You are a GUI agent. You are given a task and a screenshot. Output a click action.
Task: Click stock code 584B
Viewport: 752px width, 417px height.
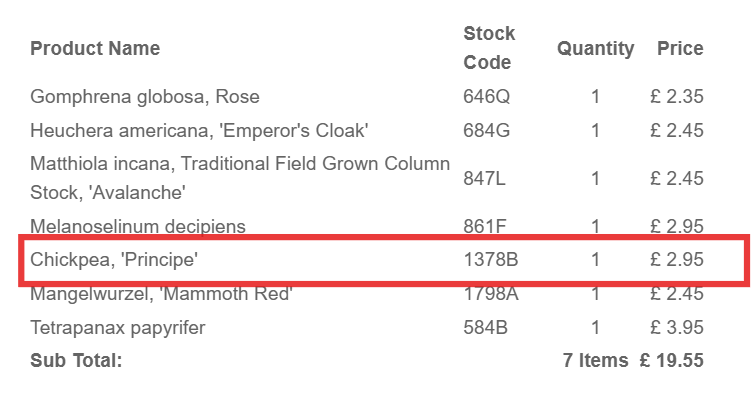tap(486, 327)
